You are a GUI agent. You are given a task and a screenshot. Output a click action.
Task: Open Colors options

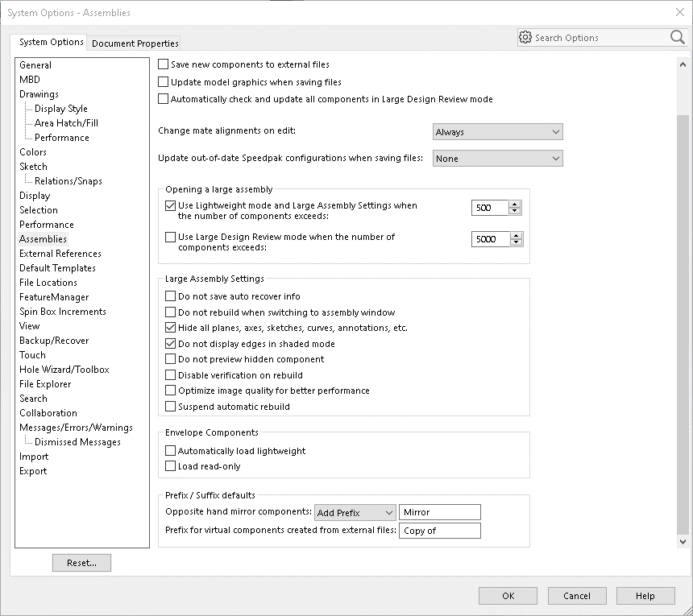33,152
